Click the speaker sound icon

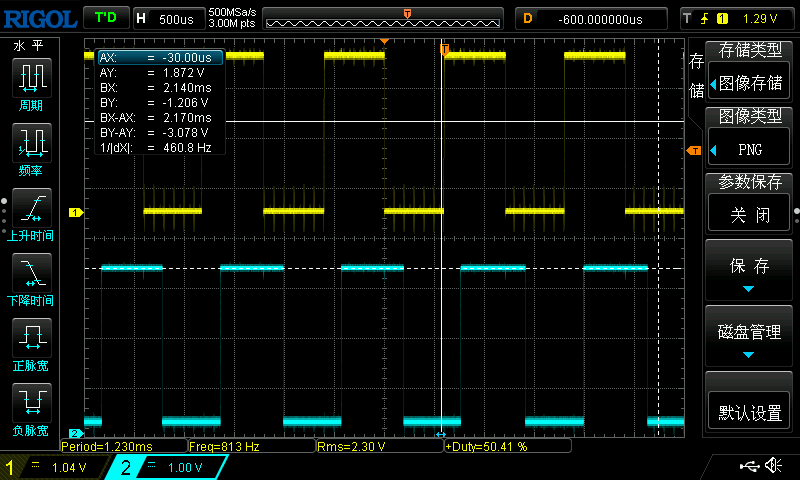click(773, 465)
